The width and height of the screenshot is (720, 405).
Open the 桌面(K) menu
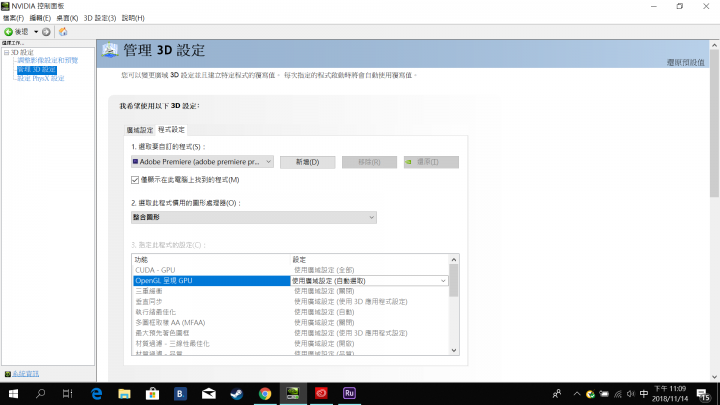coord(67,18)
